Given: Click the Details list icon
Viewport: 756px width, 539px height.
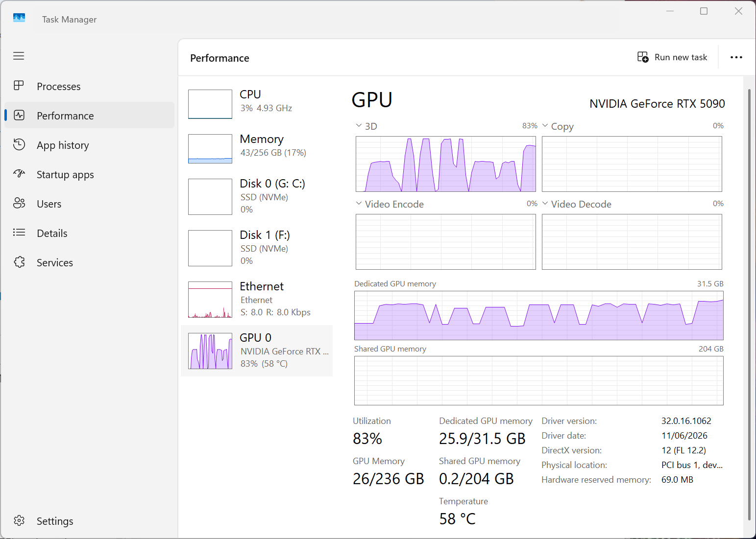Looking at the screenshot, I should coord(19,233).
